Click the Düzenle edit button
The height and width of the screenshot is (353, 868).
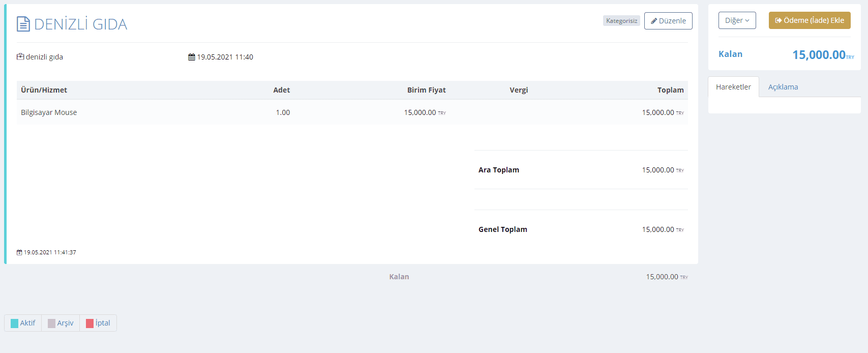pyautogui.click(x=668, y=21)
